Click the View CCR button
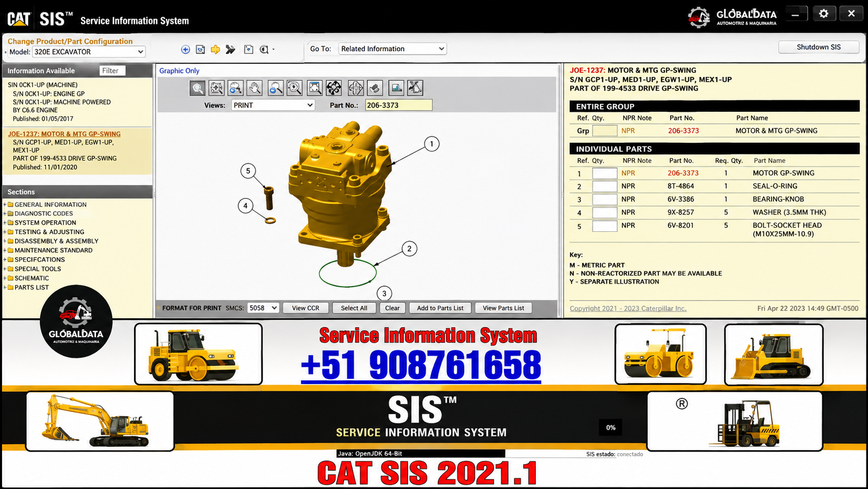The image size is (868, 489). [x=306, y=308]
